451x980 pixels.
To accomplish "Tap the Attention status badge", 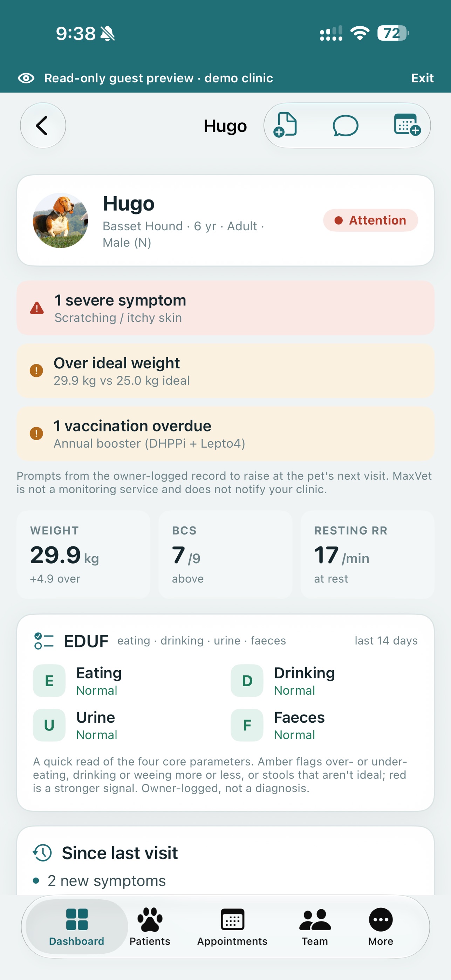I will [370, 220].
